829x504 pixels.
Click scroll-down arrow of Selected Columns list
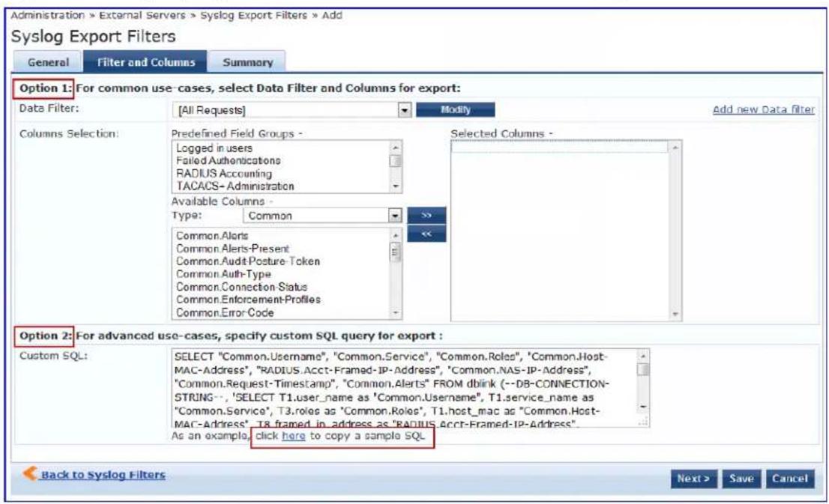[675, 315]
